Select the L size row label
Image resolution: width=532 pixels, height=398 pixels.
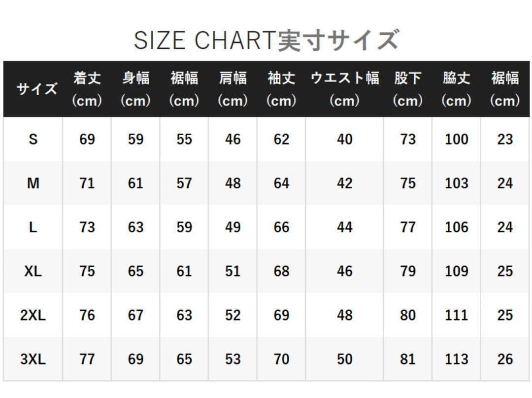pyautogui.click(x=33, y=227)
